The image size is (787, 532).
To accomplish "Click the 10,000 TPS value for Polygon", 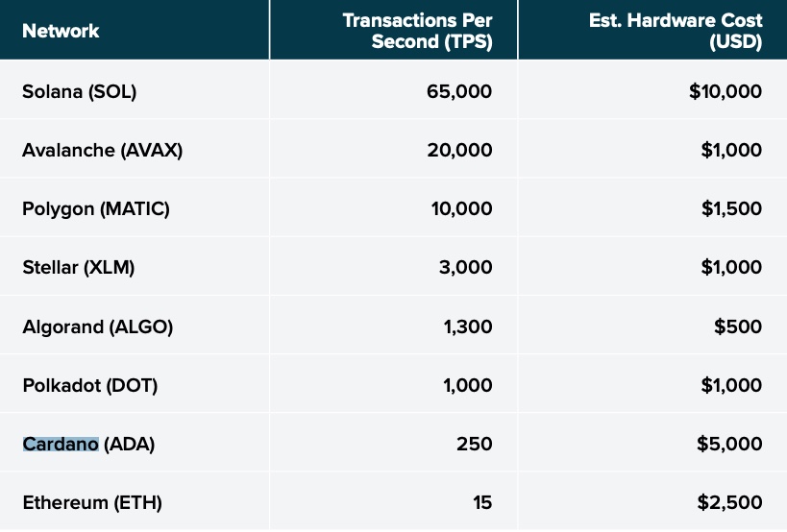I will 460,209.
